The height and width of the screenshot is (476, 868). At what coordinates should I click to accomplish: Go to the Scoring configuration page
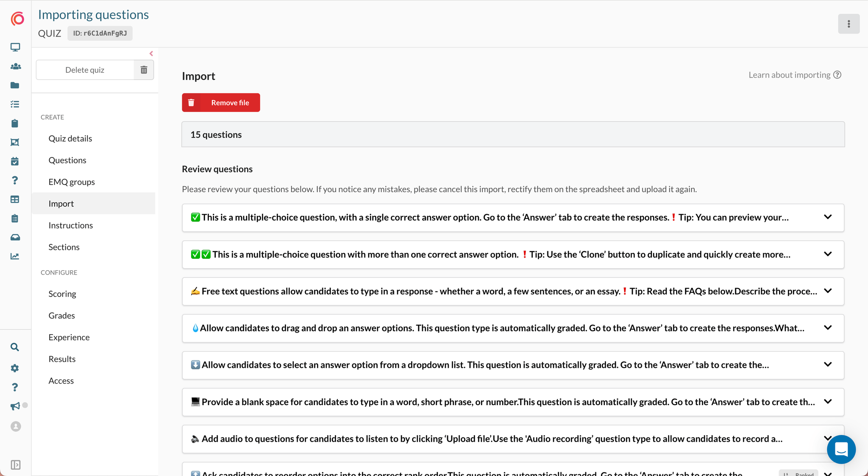coord(62,294)
